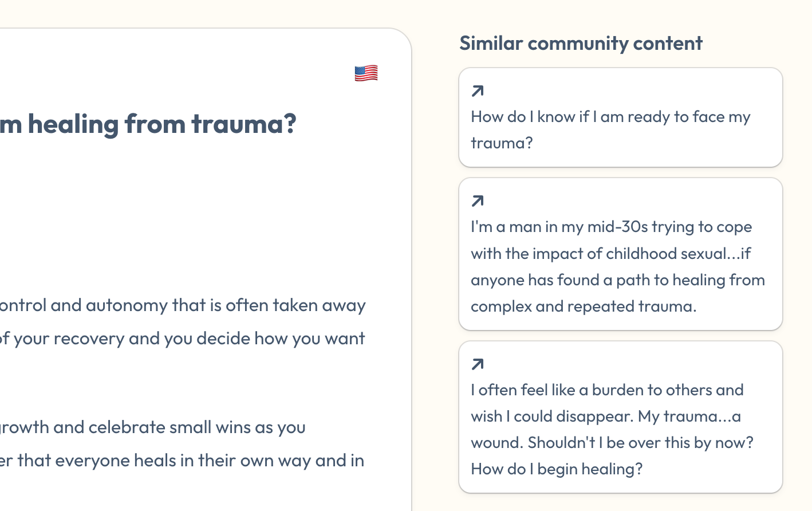Click 'everyone heals in their own way' line

click(x=182, y=461)
